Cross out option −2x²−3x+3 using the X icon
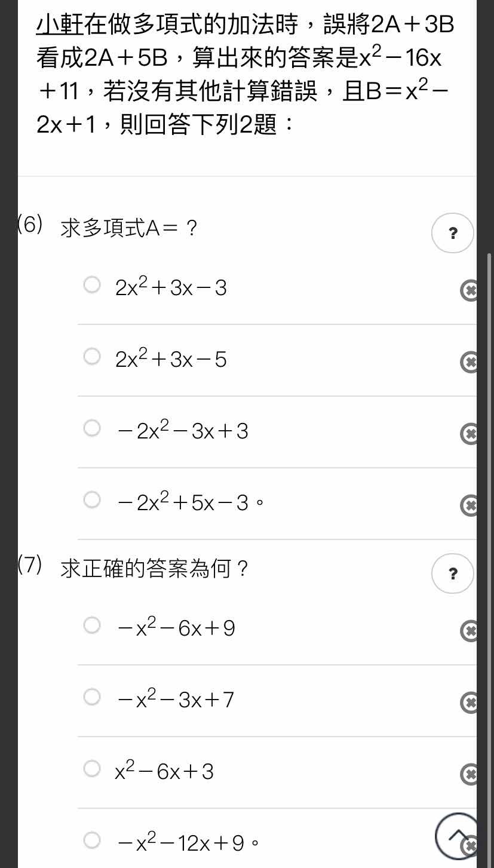Image resolution: width=494 pixels, height=868 pixels. (470, 434)
